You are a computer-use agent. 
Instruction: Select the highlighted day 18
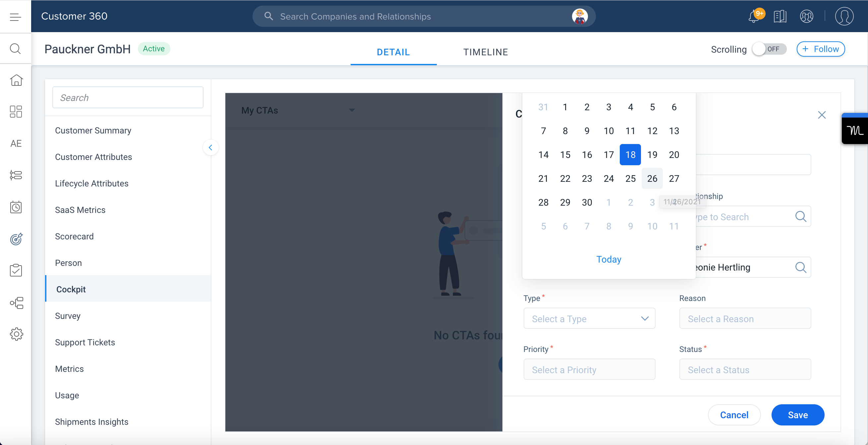point(630,155)
